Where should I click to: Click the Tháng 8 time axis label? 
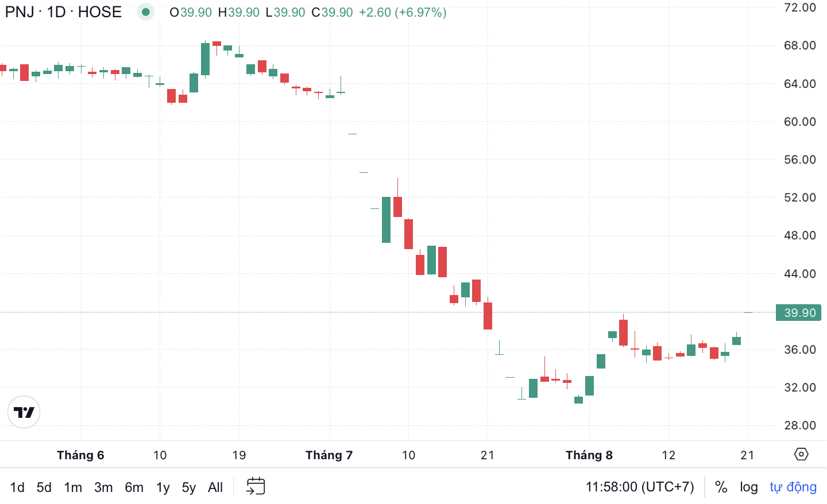pyautogui.click(x=589, y=455)
